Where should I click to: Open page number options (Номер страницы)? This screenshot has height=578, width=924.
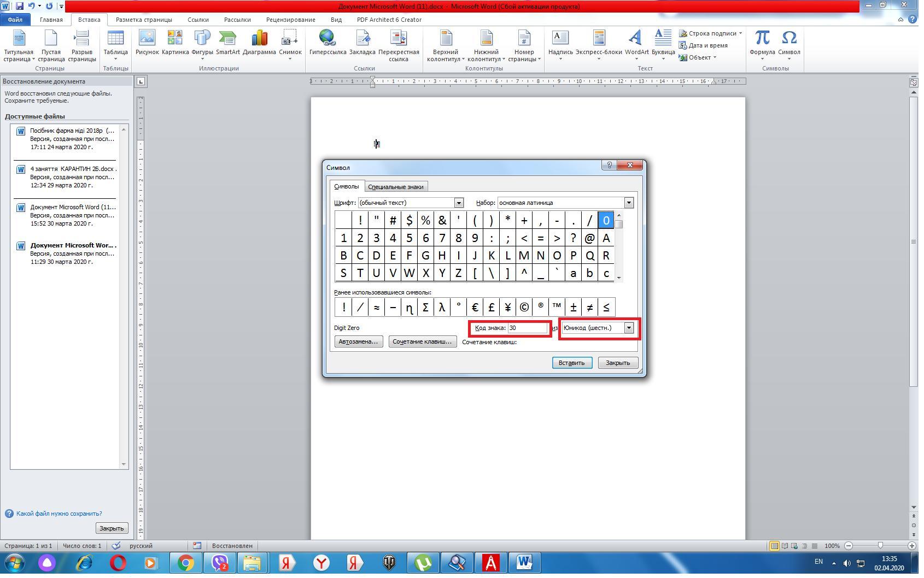[x=524, y=46]
